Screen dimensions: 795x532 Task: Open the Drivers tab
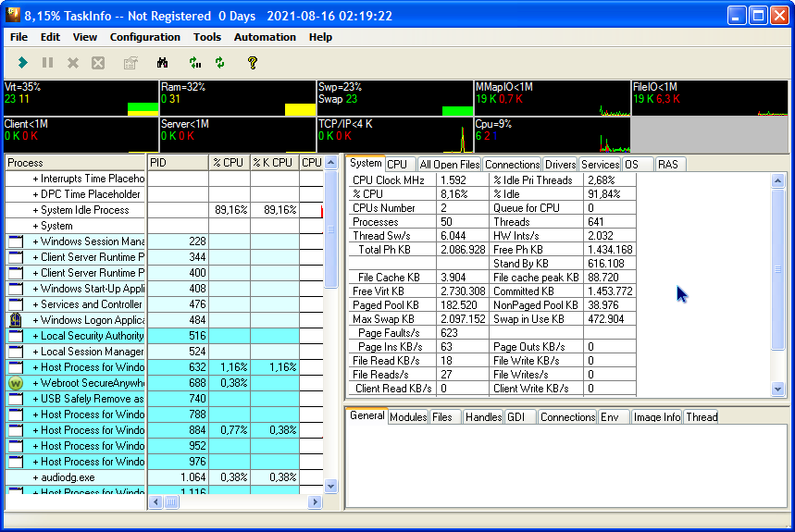560,165
